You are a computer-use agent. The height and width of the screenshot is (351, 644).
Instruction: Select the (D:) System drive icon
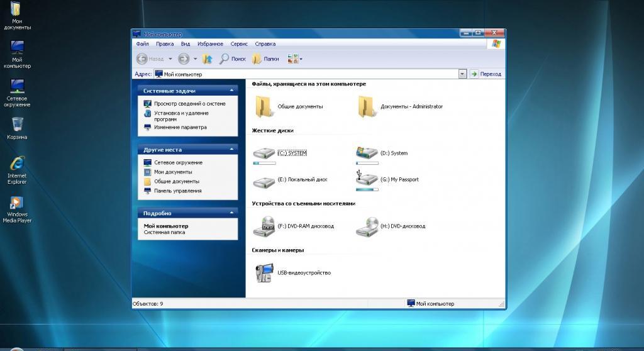click(367, 152)
